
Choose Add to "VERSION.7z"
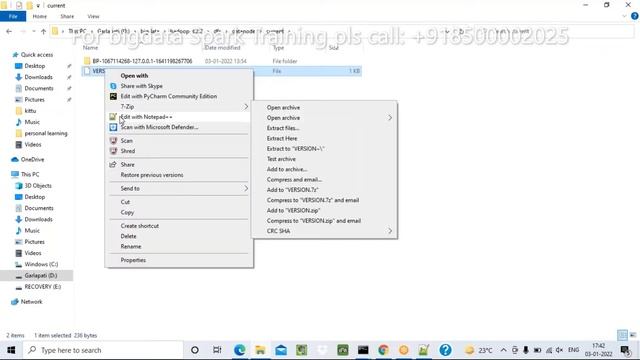click(324, 190)
